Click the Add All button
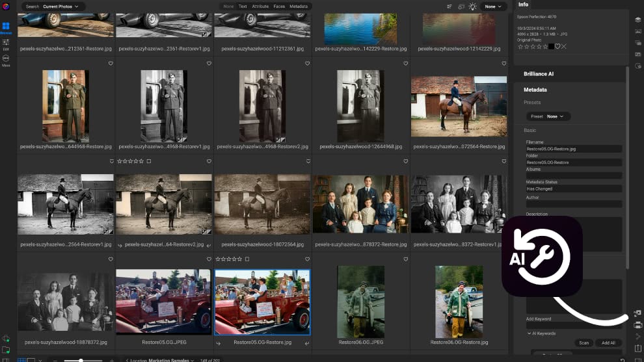 (x=608, y=343)
